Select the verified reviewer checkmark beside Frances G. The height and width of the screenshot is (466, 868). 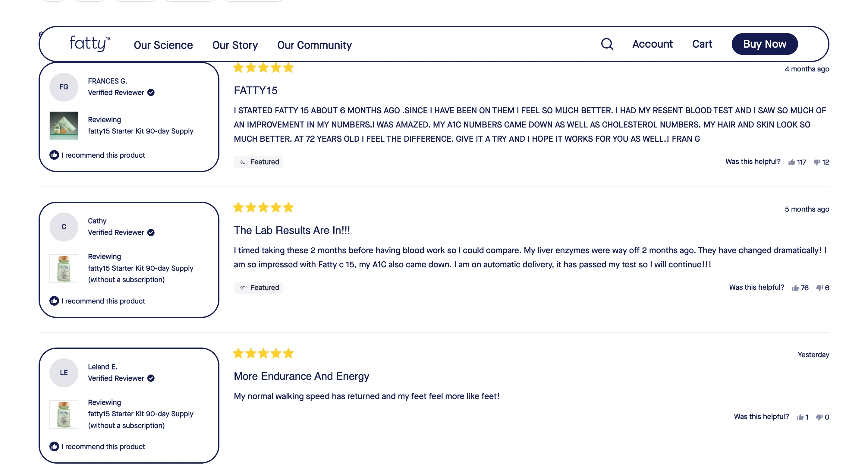[152, 92]
